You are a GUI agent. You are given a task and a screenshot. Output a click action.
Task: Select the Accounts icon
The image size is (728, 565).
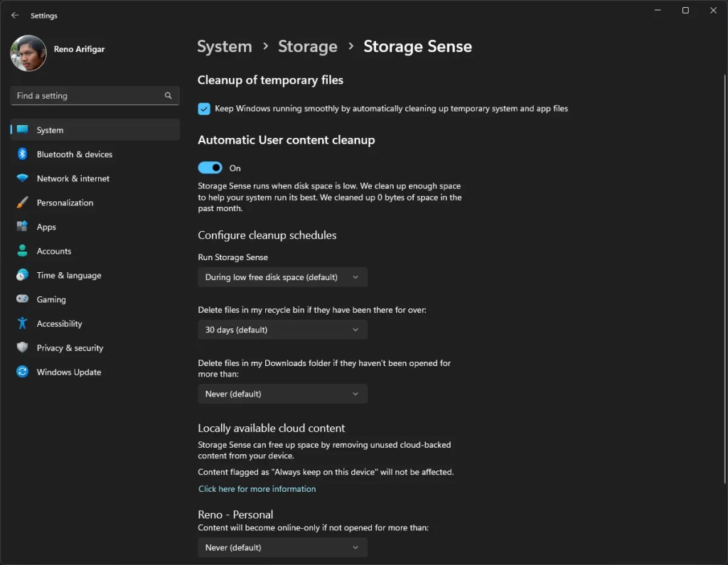(x=22, y=251)
